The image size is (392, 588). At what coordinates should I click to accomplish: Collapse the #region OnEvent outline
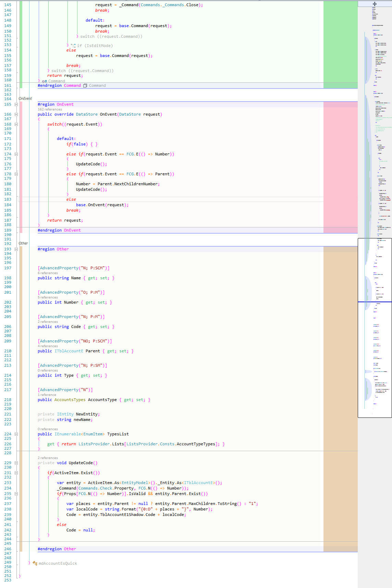coord(16,104)
